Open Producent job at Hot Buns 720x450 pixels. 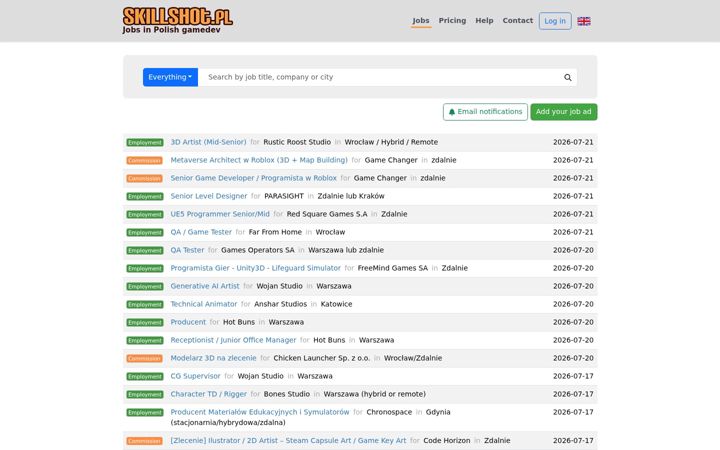pos(188,322)
